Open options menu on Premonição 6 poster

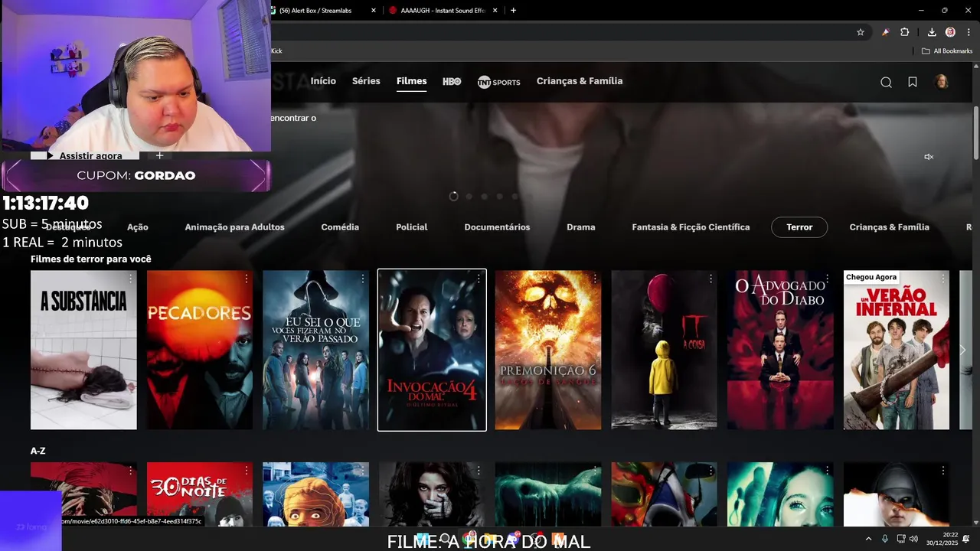[x=595, y=279]
